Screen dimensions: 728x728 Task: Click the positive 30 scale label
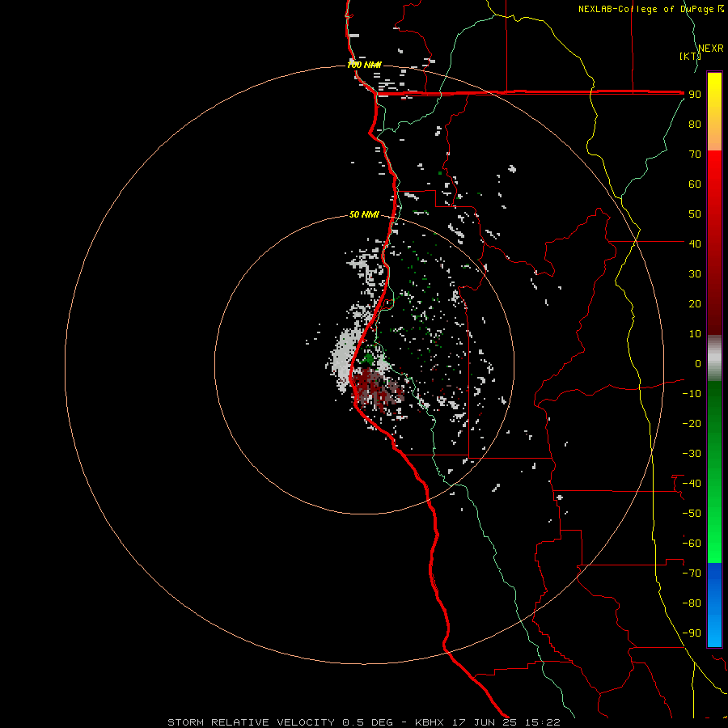pos(695,274)
